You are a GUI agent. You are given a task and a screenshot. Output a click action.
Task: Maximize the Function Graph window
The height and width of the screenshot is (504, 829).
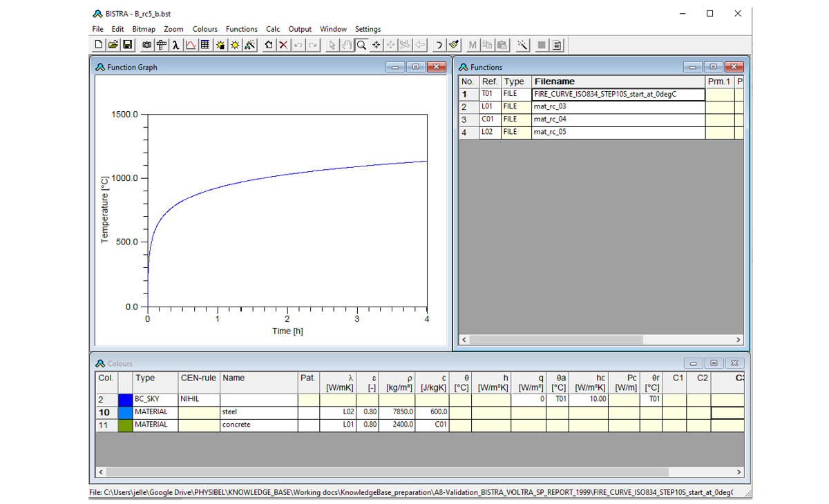click(x=416, y=67)
